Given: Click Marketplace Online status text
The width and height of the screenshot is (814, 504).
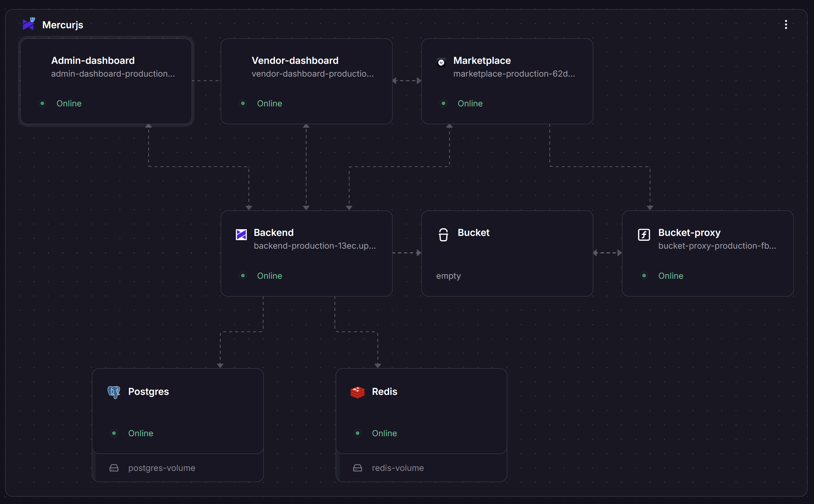Looking at the screenshot, I should pos(470,103).
